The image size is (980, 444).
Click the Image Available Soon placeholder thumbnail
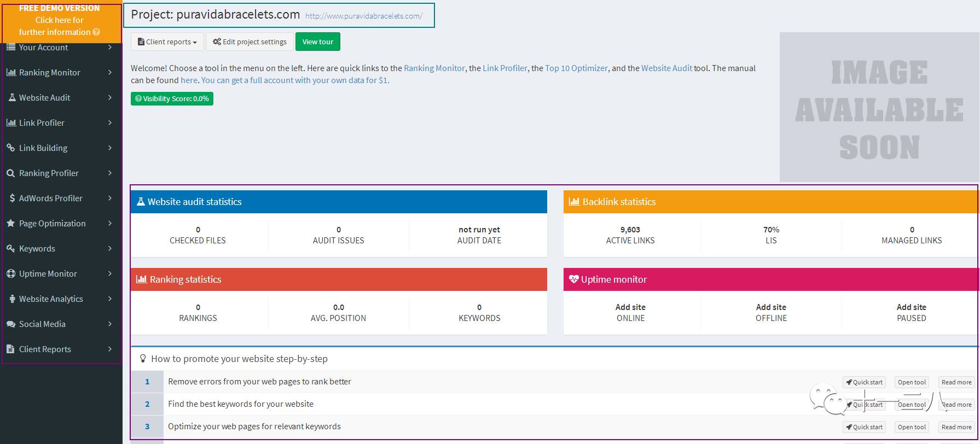[x=879, y=107]
